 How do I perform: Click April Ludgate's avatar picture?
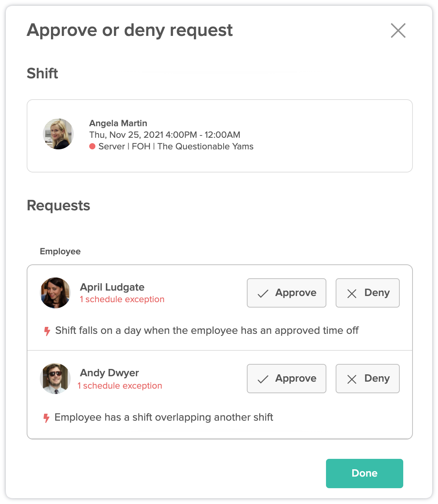click(56, 293)
